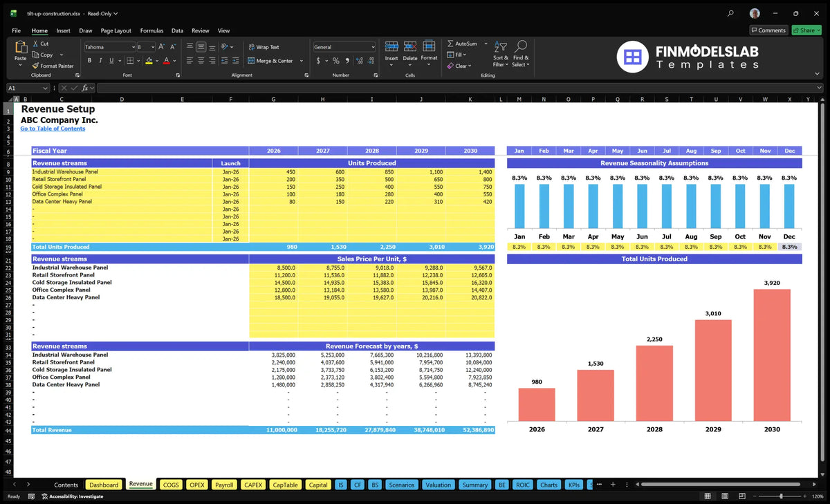Screen dimensions: 830x504
Task: Click the Increase Decimal icon
Action: [359, 61]
